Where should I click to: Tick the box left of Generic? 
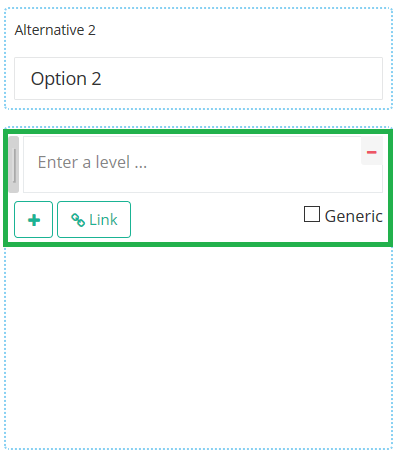coord(312,214)
